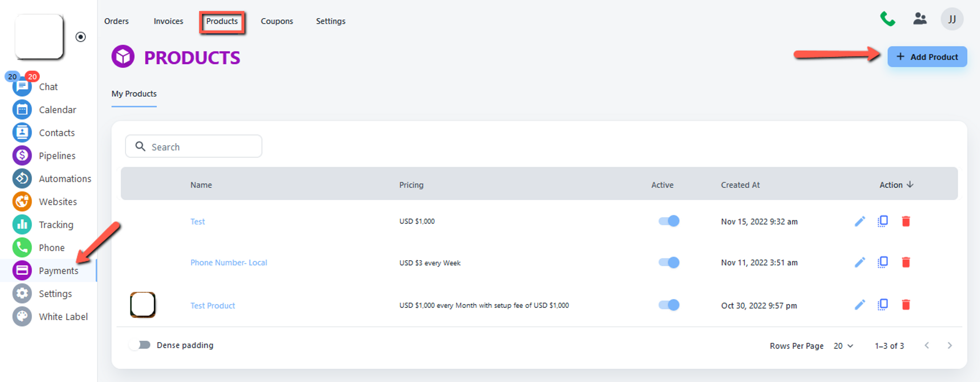Viewport: 980px width, 382px height.
Task: Enable Dense padding switch
Action: (x=140, y=345)
